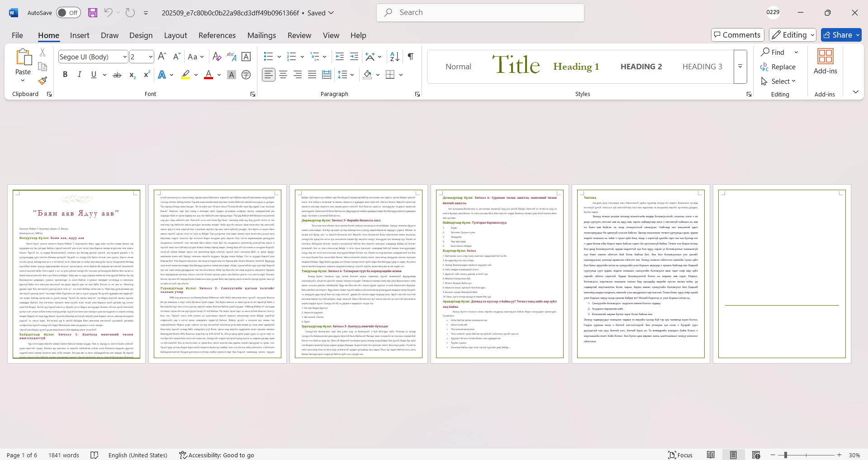
Task: Open the Add-ins panel
Action: point(825,61)
